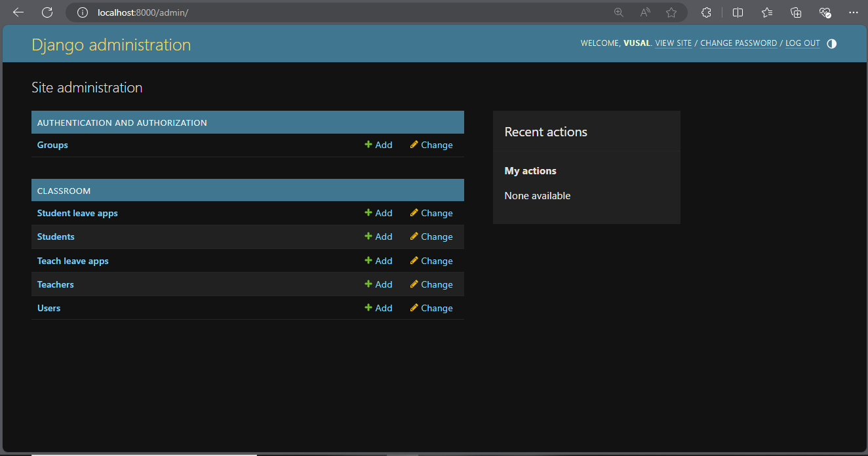This screenshot has height=456, width=868.
Task: Click the zoom magnifier in address bar
Action: click(618, 12)
